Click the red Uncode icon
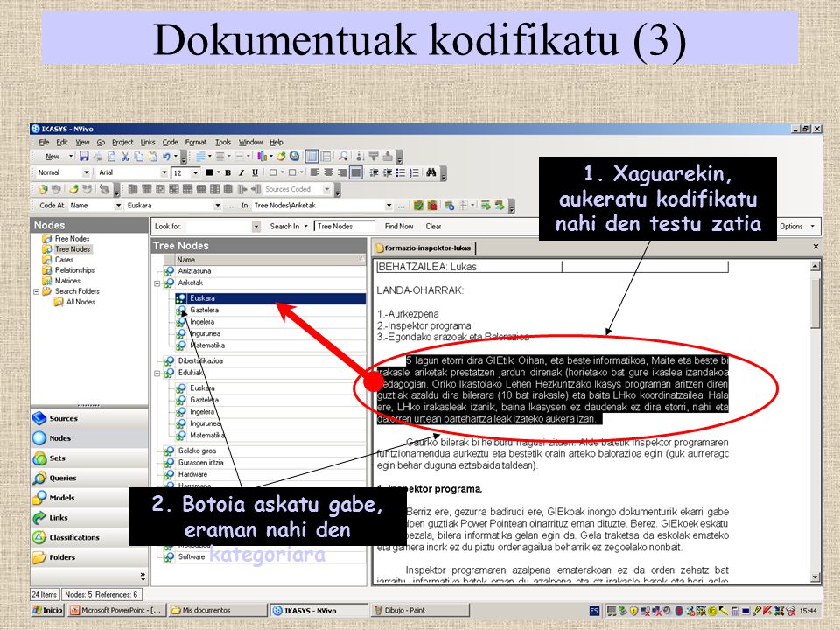Screen dimensions: 840x630 coord(431,205)
